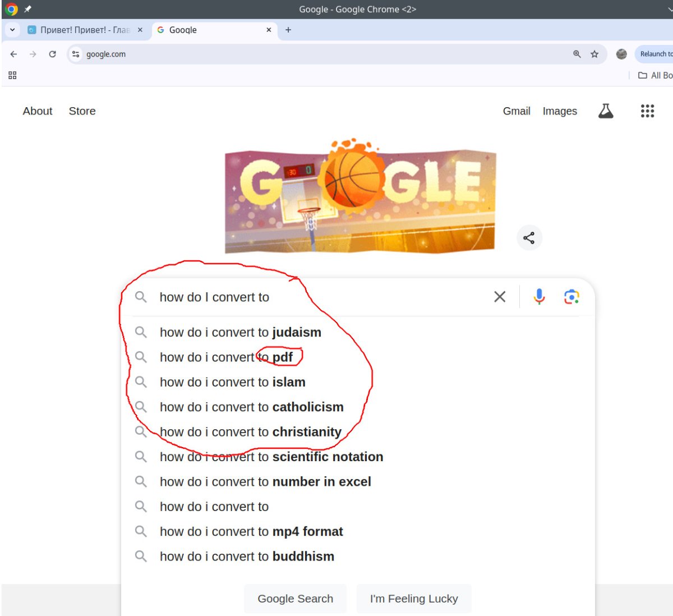Screen dimensions: 673x616
Task: Expand the tab search dropdown
Action: coord(12,30)
